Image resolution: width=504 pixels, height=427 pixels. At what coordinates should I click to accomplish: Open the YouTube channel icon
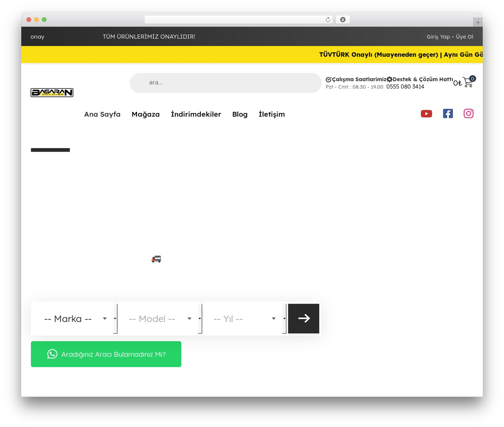(x=426, y=114)
